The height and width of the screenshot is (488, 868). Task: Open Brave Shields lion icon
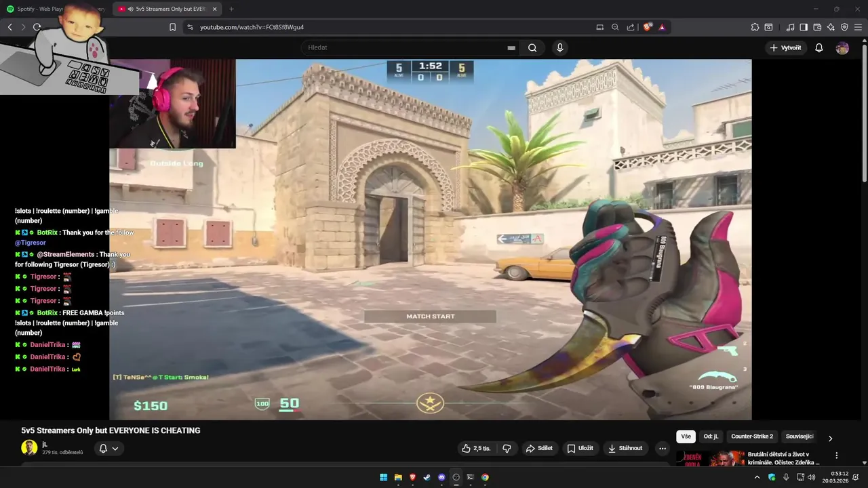[x=648, y=27]
